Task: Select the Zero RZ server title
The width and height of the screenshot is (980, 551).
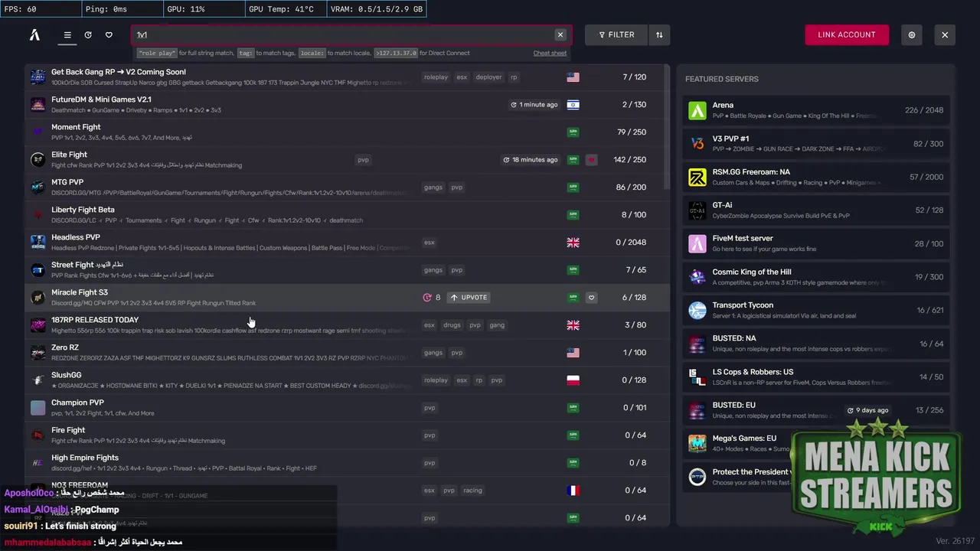Action: 65,347
